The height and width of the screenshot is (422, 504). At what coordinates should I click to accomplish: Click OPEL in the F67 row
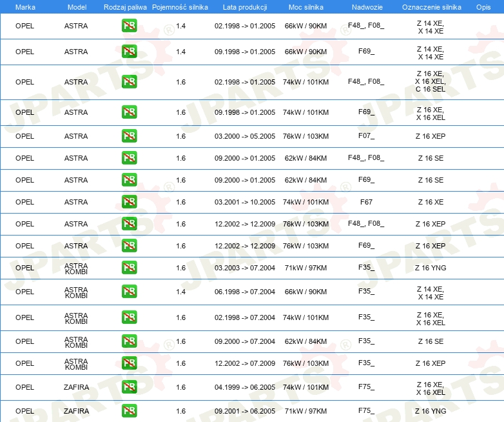coord(24,202)
